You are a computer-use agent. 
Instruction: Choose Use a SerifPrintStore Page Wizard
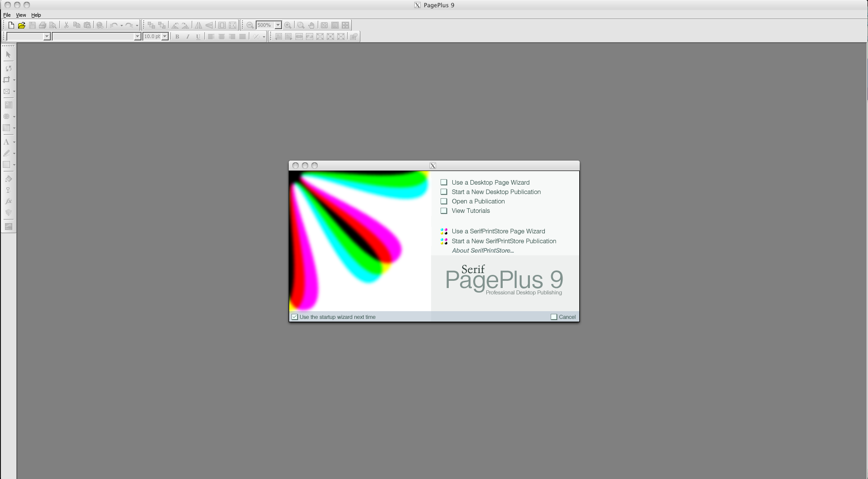point(493,231)
